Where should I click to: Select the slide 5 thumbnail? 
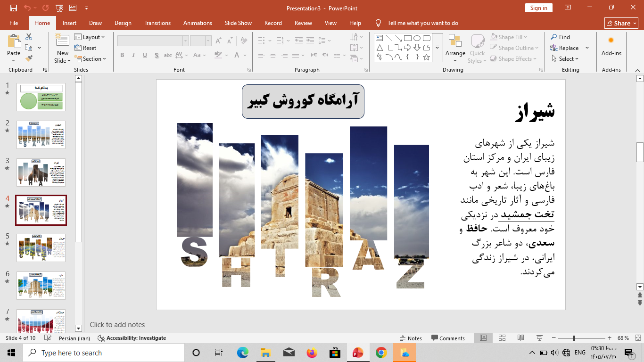tap(41, 248)
